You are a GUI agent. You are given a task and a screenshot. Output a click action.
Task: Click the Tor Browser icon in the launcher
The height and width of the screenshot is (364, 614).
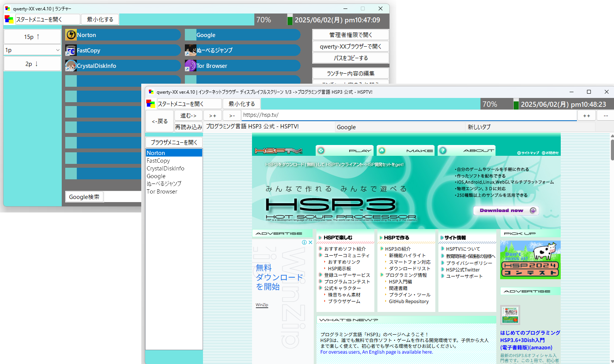[x=191, y=66]
